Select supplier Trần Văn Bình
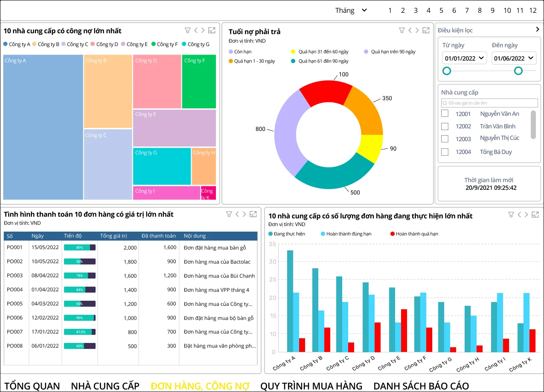The image size is (544, 392). (445, 126)
